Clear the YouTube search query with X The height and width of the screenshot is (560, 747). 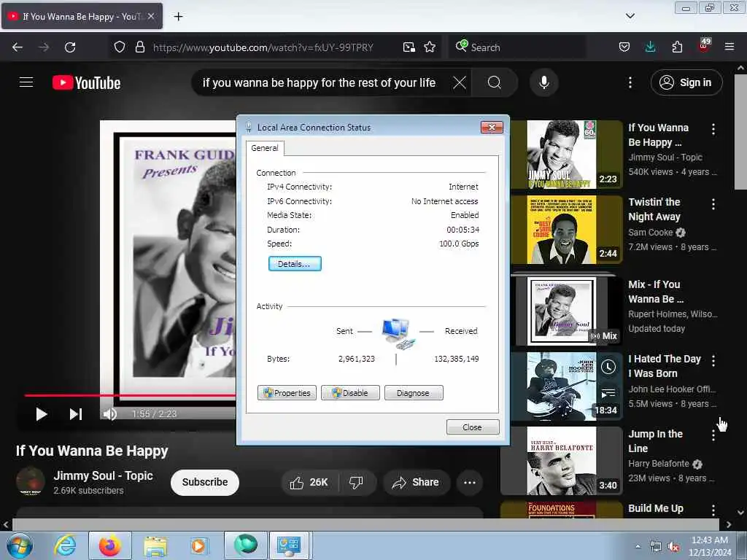pyautogui.click(x=460, y=83)
